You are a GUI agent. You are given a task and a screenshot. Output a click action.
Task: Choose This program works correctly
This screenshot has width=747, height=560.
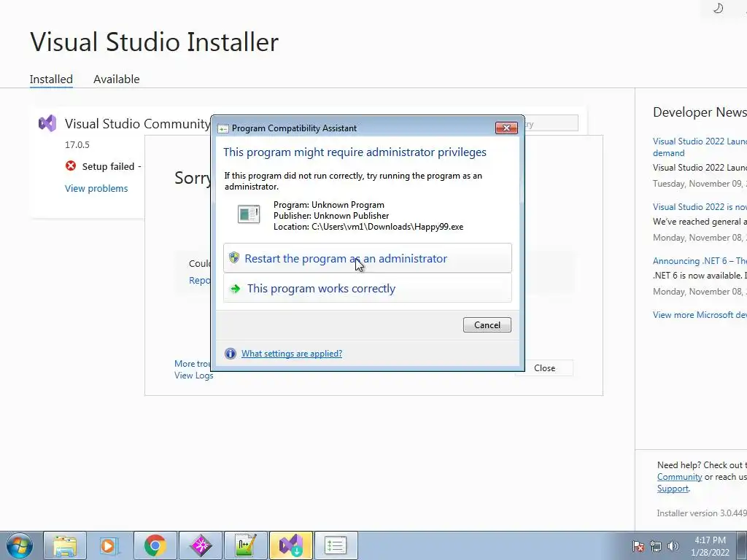point(368,288)
